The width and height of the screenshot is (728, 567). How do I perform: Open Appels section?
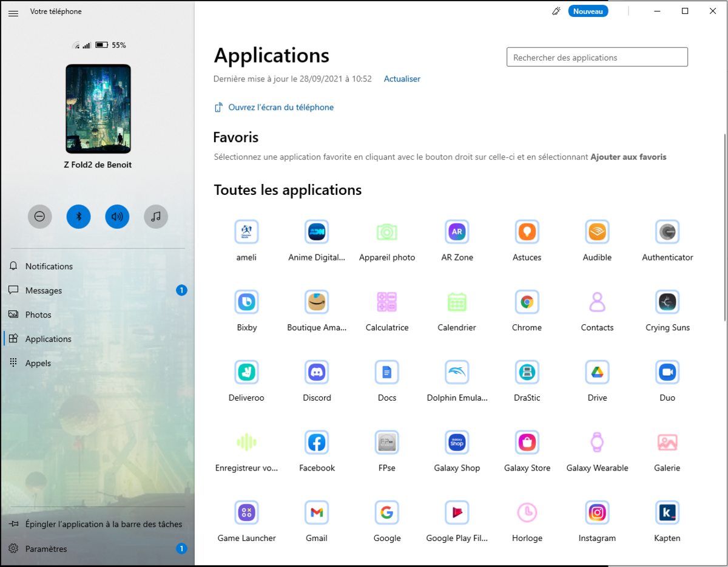pyautogui.click(x=98, y=363)
